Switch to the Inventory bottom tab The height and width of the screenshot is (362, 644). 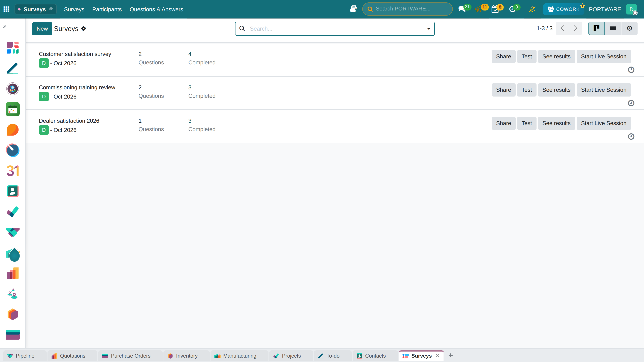[186, 356]
